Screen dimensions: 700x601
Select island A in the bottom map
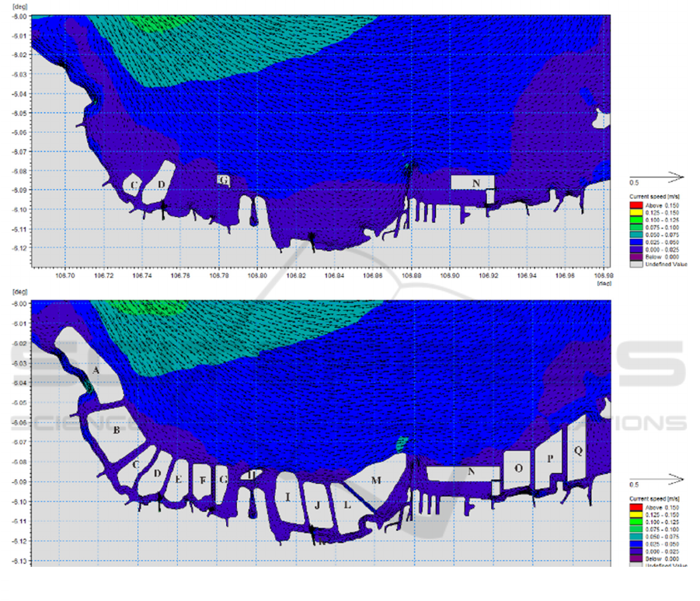[x=96, y=371]
